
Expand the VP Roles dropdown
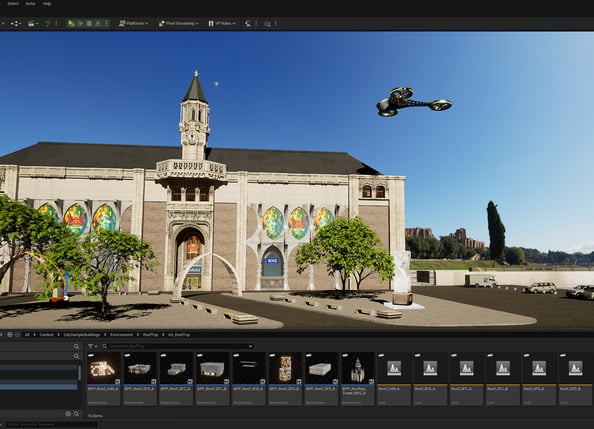pos(222,23)
